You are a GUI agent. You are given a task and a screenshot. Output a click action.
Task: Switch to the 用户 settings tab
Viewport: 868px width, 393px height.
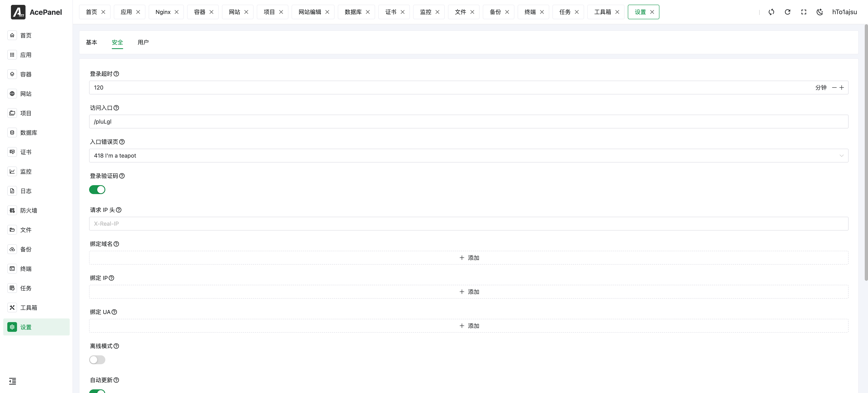[x=143, y=43]
